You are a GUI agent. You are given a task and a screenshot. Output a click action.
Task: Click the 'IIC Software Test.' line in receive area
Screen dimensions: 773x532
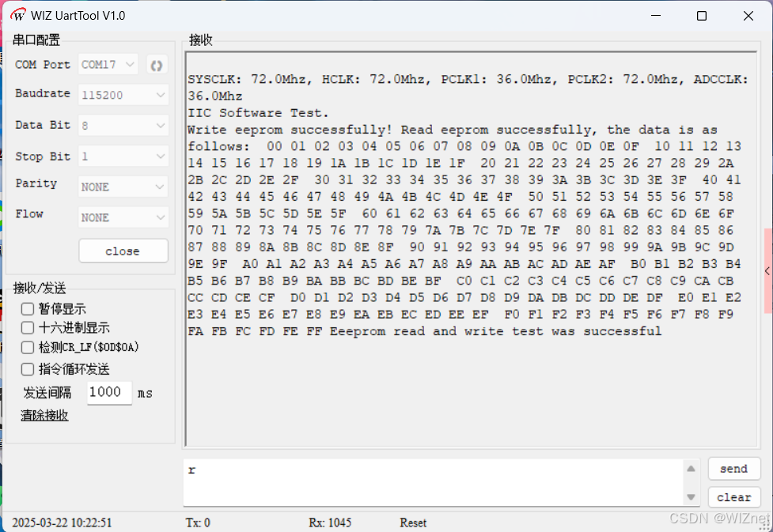(258, 113)
